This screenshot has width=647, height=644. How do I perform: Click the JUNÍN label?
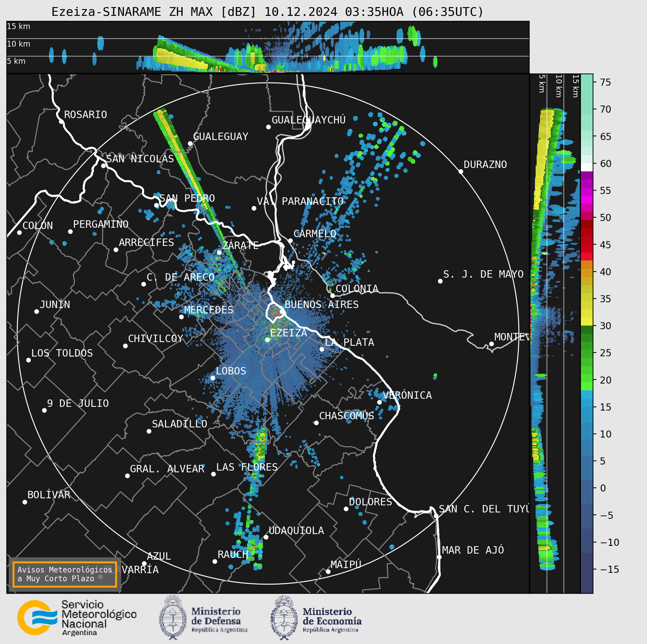click(55, 305)
